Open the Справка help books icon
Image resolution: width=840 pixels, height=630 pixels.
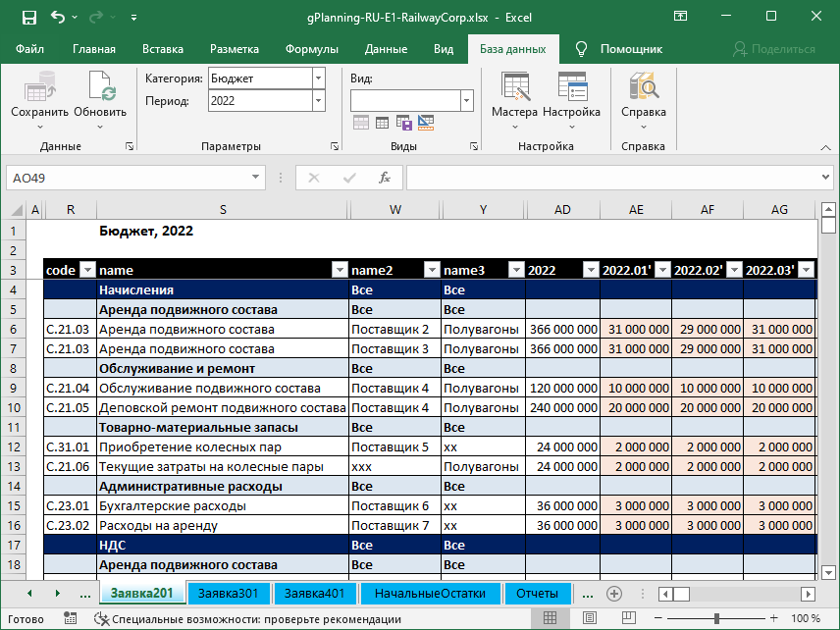pyautogui.click(x=644, y=86)
